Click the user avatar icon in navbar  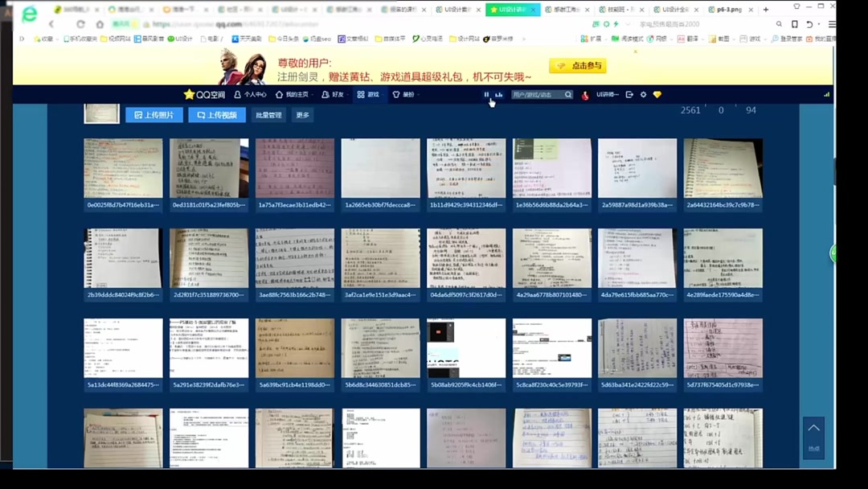584,95
